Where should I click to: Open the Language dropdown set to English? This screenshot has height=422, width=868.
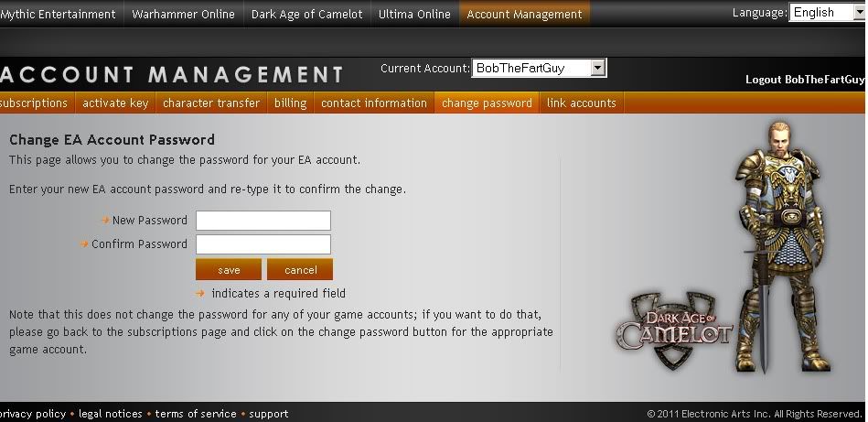pyautogui.click(x=828, y=12)
